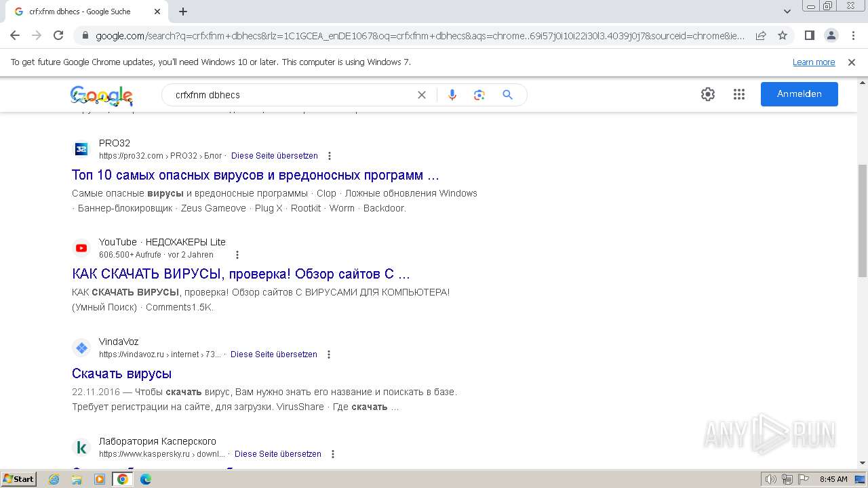The height and width of the screenshot is (488, 868).
Task: Open more options for Kaspersky result
Action: 333,454
